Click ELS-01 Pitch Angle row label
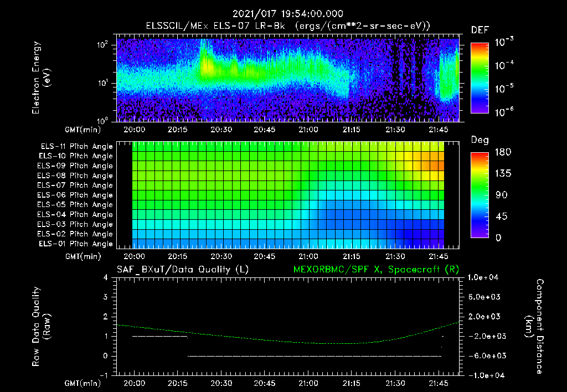Screen dimensions: 567x392 click(75, 244)
